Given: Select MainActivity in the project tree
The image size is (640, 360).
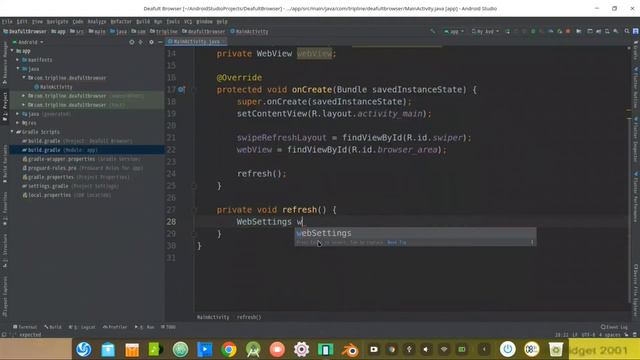Looking at the screenshot, I should click(x=53, y=87).
